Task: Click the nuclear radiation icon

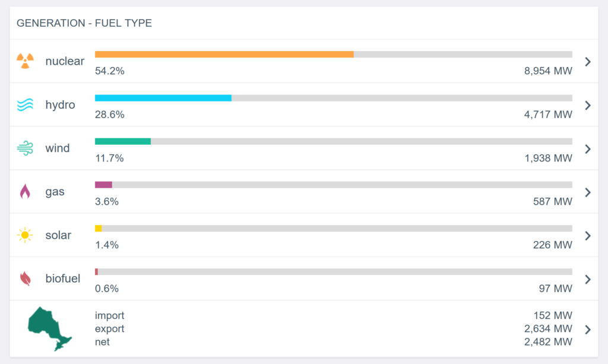Action: click(x=25, y=61)
